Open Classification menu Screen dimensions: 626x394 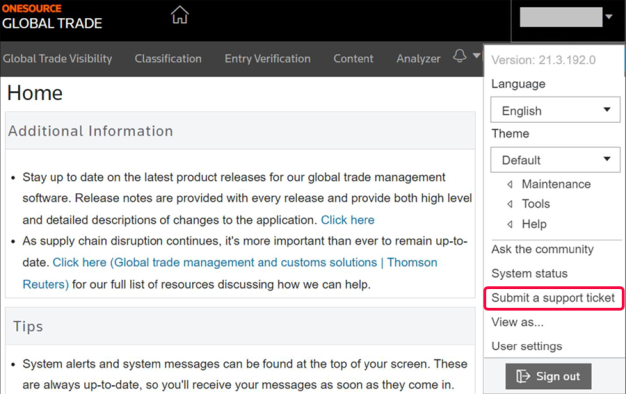(x=168, y=59)
